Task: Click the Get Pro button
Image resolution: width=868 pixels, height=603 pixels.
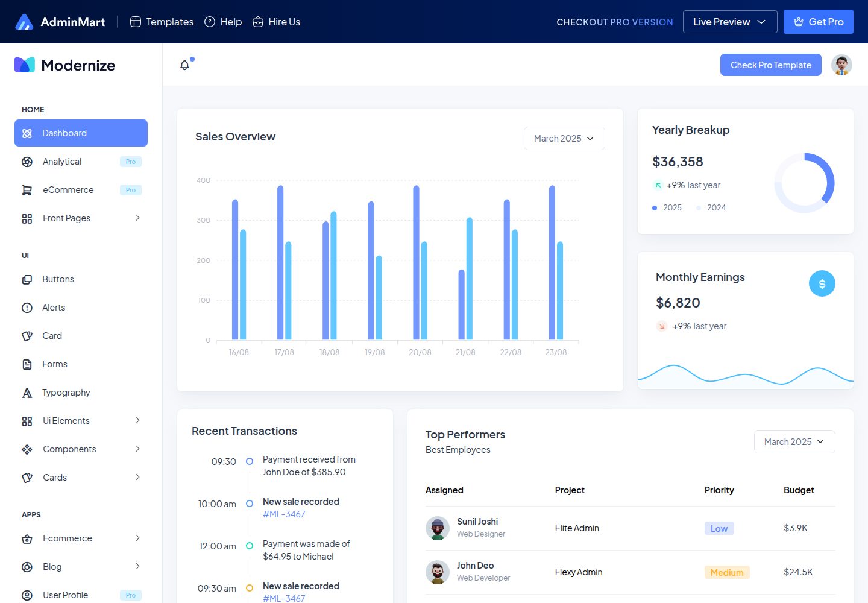Action: tap(819, 22)
